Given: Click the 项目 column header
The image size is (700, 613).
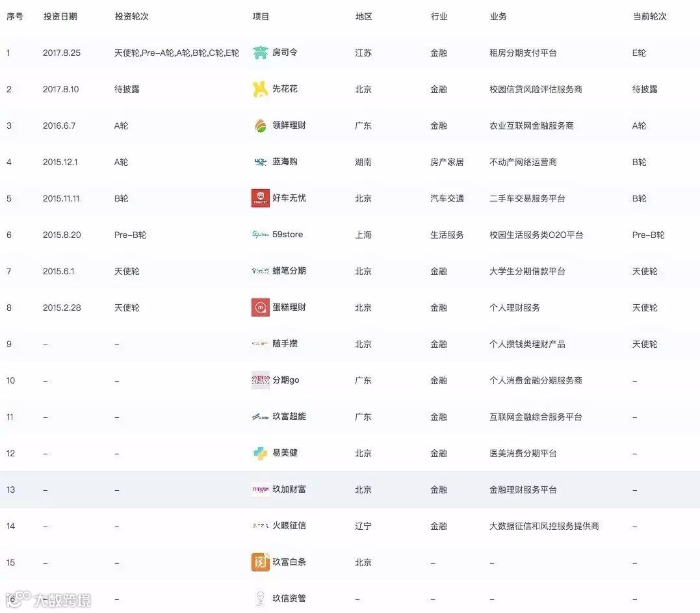Looking at the screenshot, I should point(261,16).
